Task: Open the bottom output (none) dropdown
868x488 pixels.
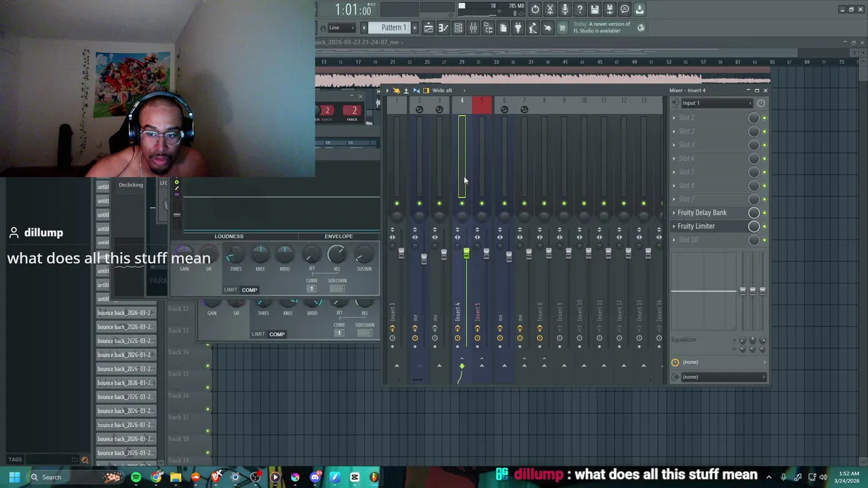Action: pos(724,377)
